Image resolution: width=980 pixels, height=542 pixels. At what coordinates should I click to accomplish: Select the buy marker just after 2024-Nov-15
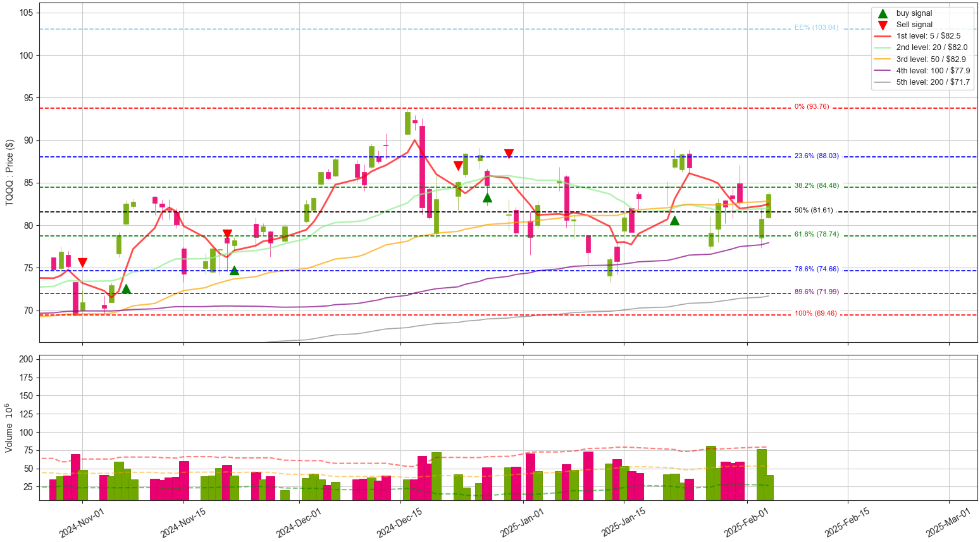234,270
